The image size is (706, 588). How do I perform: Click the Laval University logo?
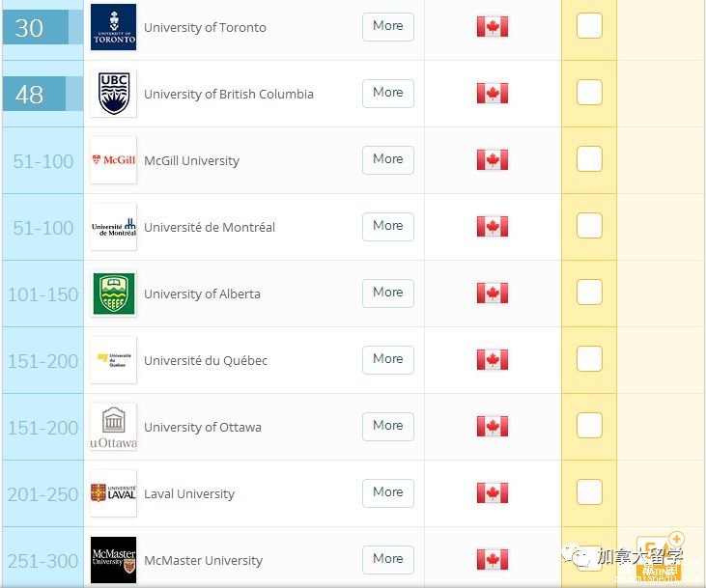pos(113,493)
